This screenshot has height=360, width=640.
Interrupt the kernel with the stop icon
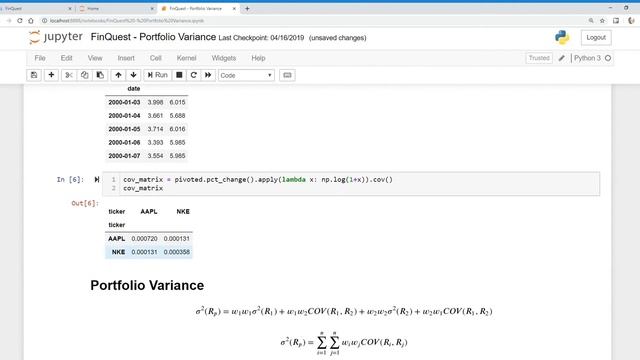click(179, 75)
